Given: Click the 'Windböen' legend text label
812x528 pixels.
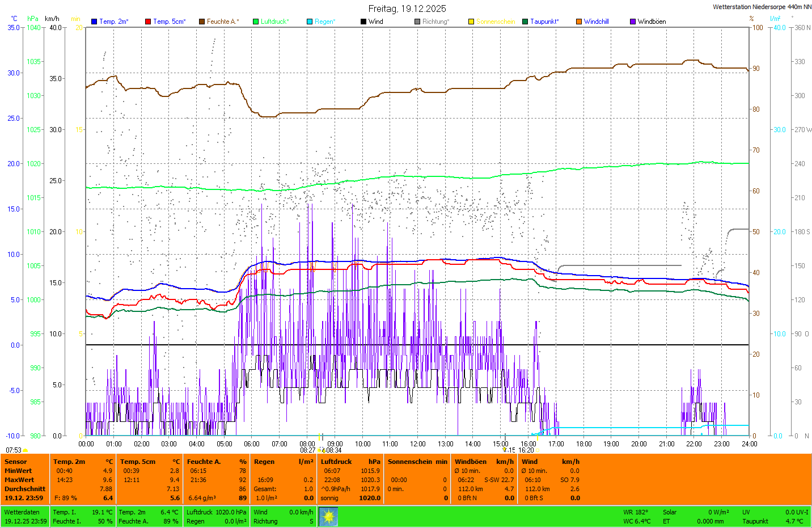Looking at the screenshot, I should (652, 22).
